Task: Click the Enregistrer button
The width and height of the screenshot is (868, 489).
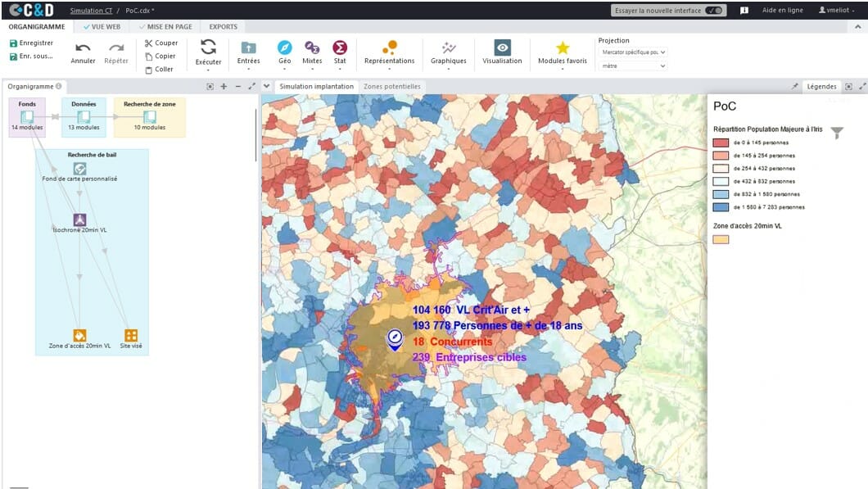Action: (x=31, y=43)
